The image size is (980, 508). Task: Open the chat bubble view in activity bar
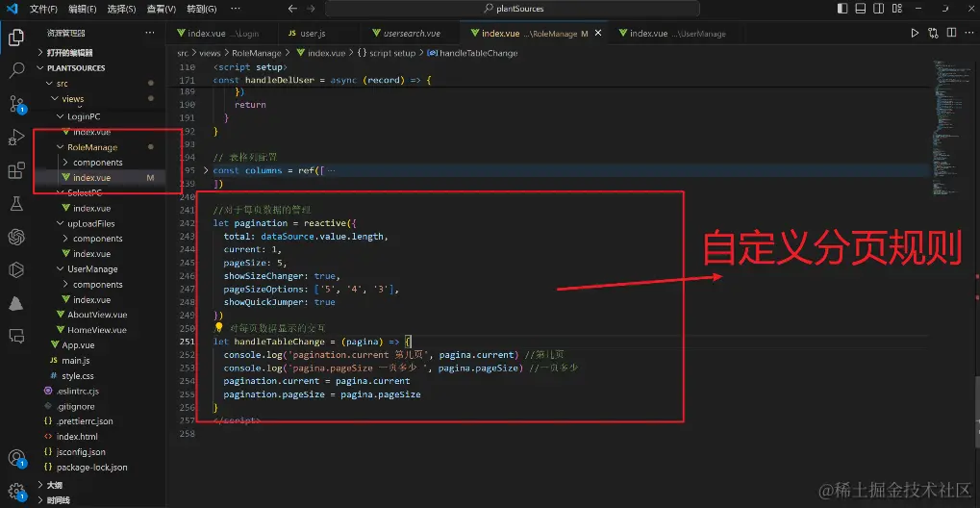[x=16, y=336]
